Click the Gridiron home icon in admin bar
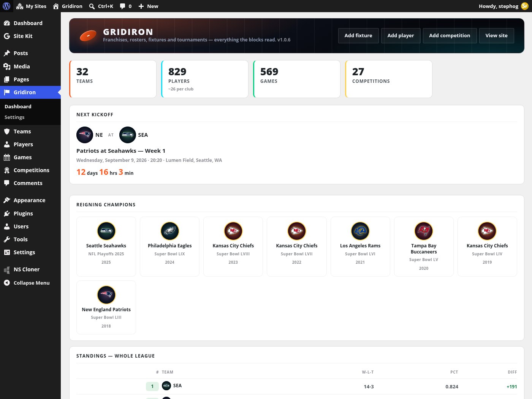The width and height of the screenshot is (532, 399). (56, 6)
